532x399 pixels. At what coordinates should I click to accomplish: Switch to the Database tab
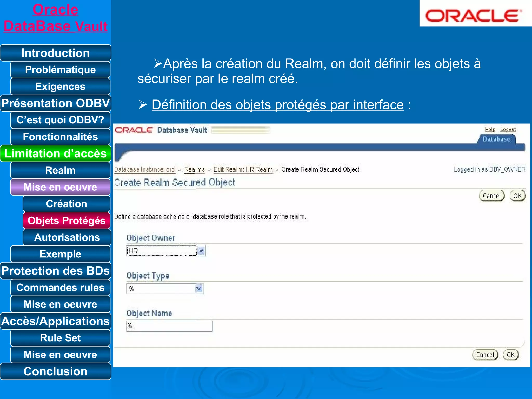496,139
